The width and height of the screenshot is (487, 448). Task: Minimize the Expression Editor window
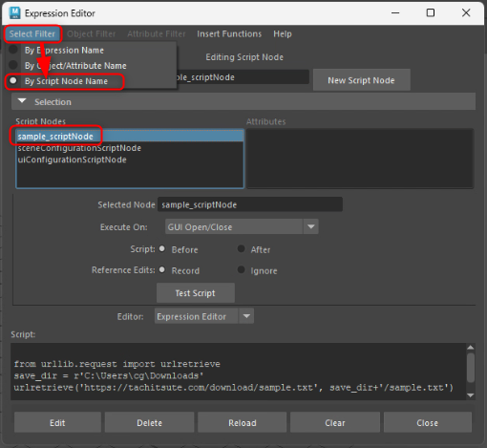click(395, 13)
